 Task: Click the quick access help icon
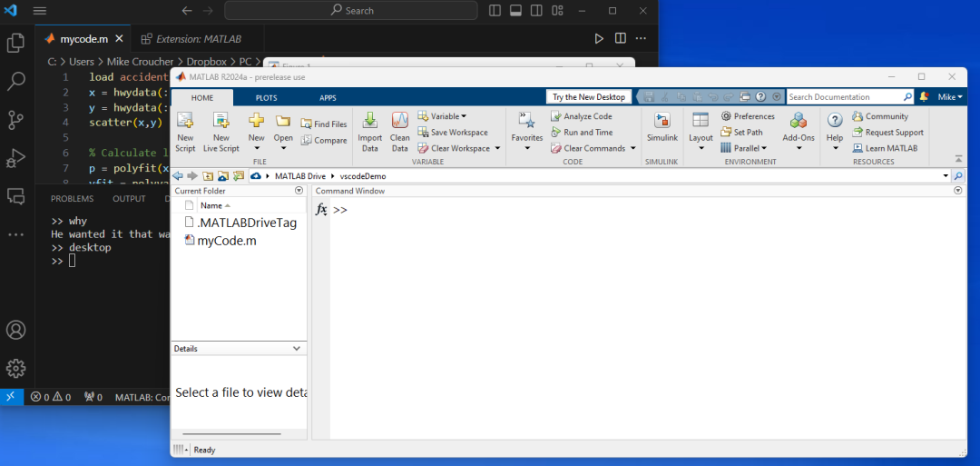[x=760, y=97]
